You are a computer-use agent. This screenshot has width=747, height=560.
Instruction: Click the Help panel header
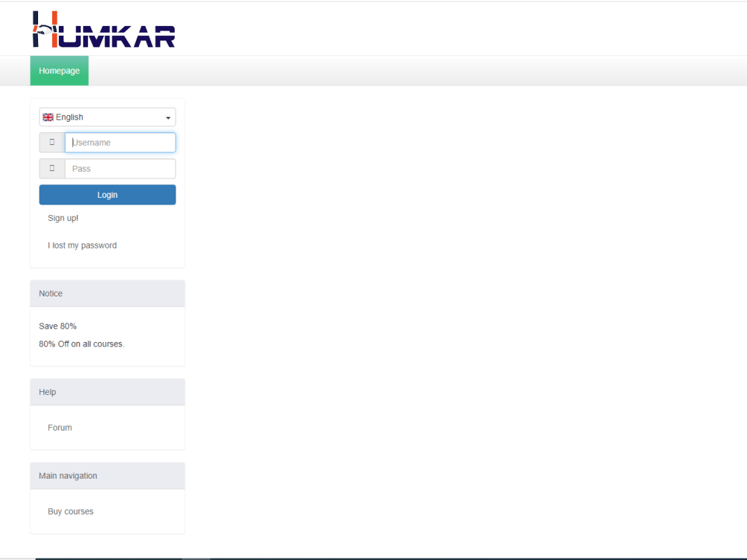(107, 392)
